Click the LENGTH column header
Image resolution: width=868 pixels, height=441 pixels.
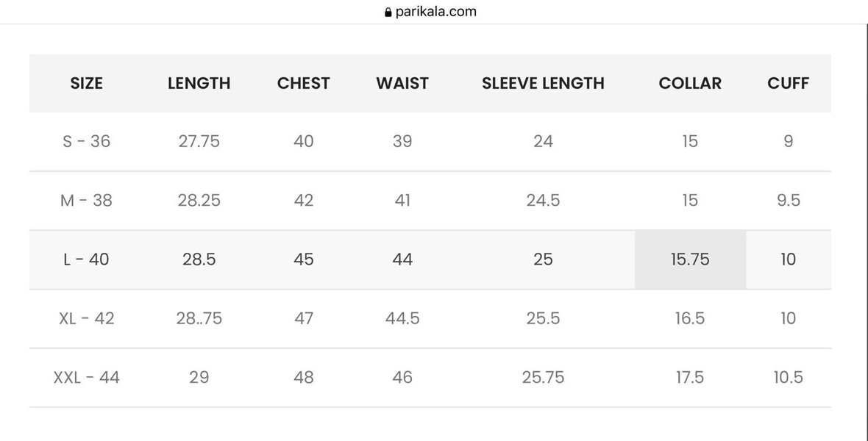[199, 83]
